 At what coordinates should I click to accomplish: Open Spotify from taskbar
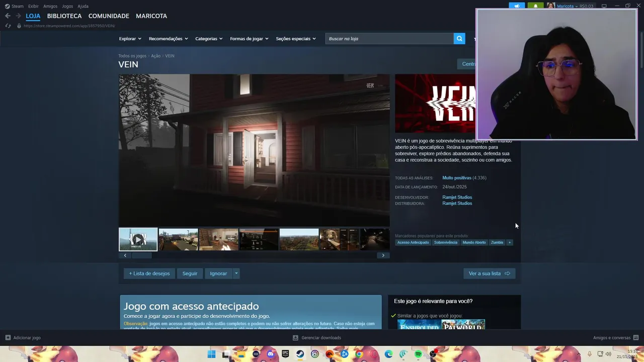418,354
